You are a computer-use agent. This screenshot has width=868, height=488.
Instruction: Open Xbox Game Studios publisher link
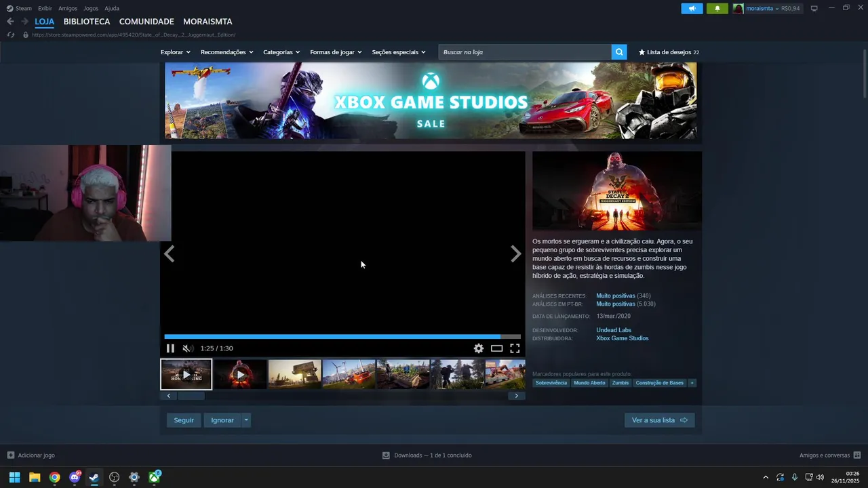(623, 338)
